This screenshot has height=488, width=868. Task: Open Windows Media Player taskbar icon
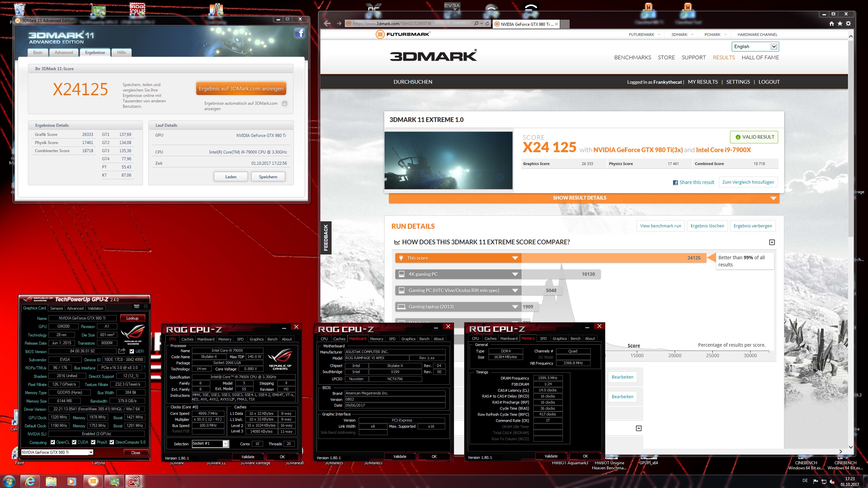click(72, 481)
